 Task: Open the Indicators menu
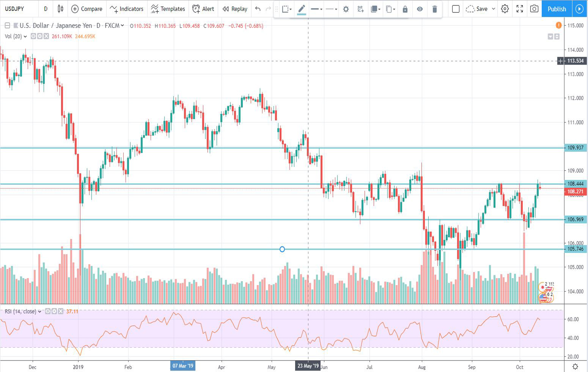tap(126, 9)
